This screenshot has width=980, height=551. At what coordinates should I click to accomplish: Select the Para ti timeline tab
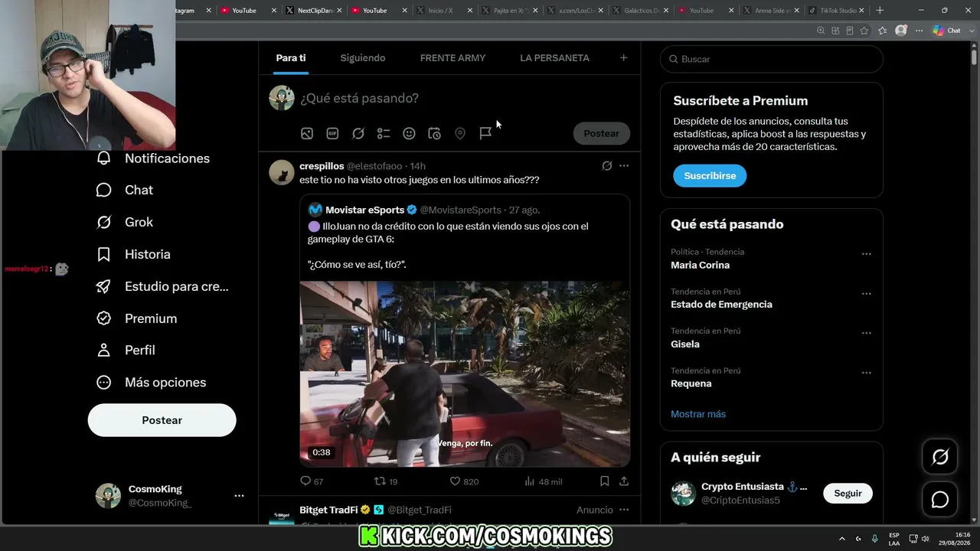[291, 58]
